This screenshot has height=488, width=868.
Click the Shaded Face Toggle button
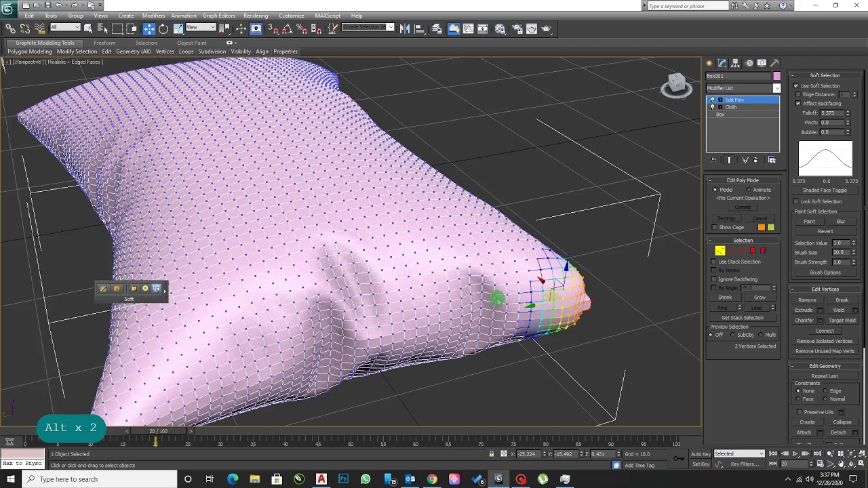click(825, 190)
